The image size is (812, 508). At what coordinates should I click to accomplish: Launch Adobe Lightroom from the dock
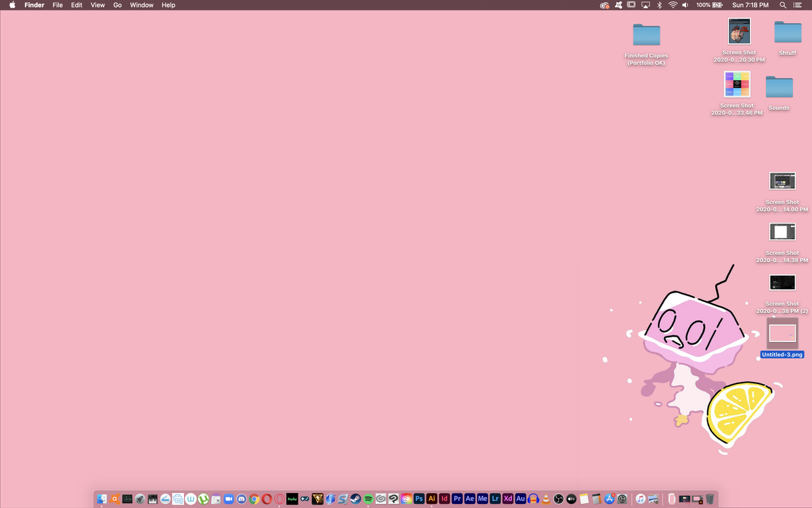click(495, 499)
